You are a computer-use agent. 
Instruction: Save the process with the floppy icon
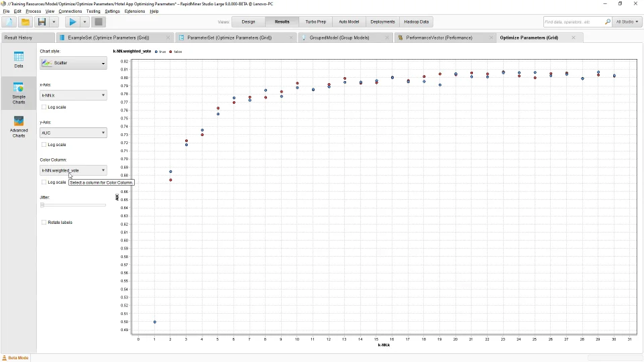pos(42,21)
